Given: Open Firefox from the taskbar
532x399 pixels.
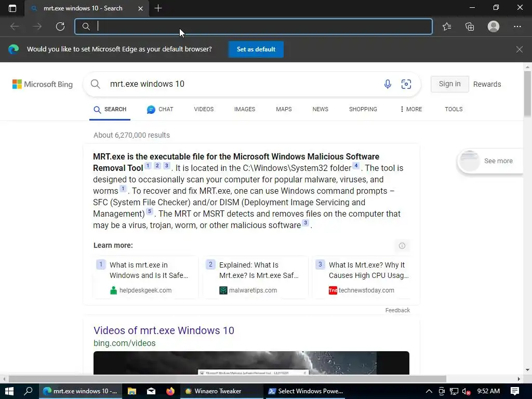Looking at the screenshot, I should 170,391.
